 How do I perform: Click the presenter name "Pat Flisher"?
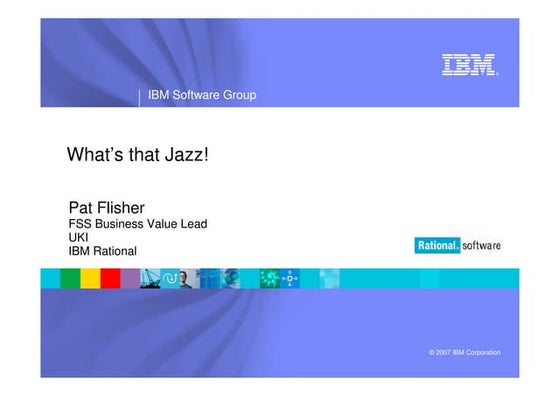pos(106,208)
